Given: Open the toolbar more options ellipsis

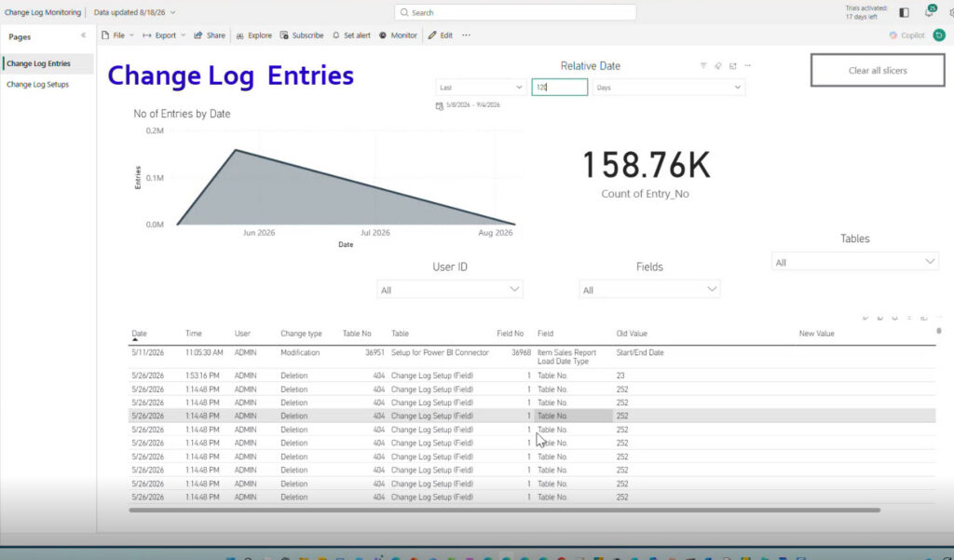Looking at the screenshot, I should (466, 35).
